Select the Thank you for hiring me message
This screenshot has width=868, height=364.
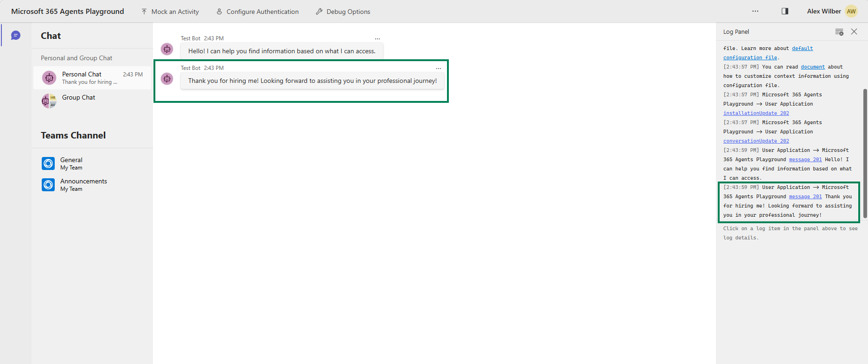(313, 81)
